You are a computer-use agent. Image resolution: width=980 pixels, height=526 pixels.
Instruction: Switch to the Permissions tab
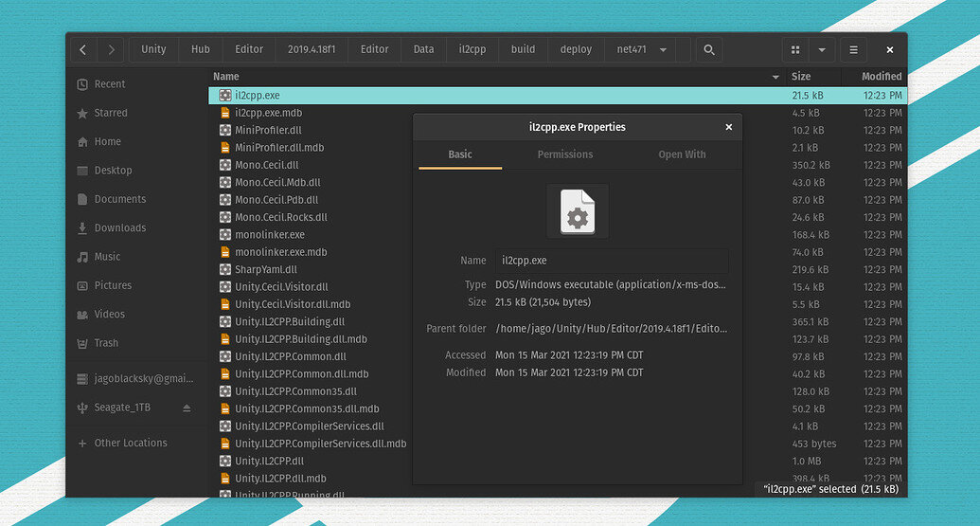(x=565, y=154)
